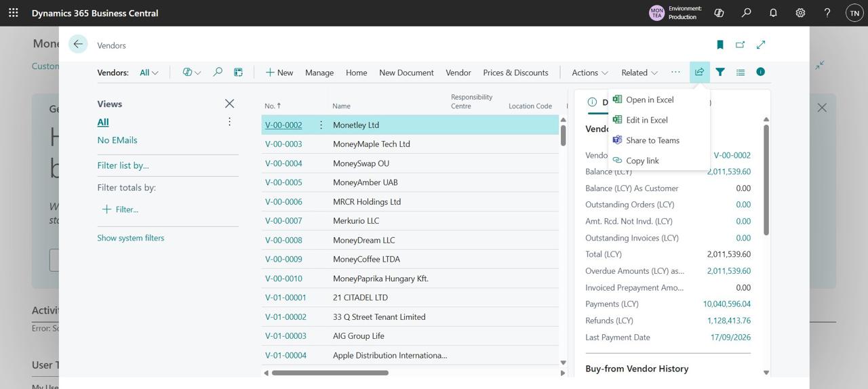Click the Responsibility Centre column header
Screen dimensions: 868x389
coord(472,102)
